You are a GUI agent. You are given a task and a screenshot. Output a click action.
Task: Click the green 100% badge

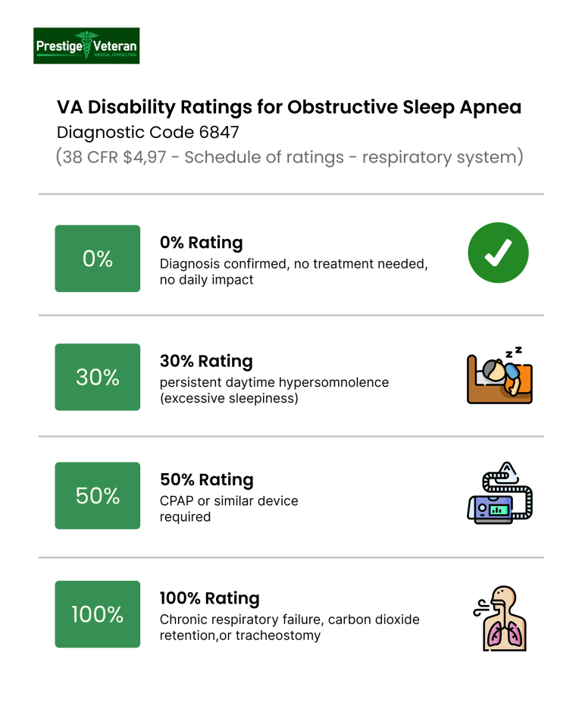pos(98,614)
